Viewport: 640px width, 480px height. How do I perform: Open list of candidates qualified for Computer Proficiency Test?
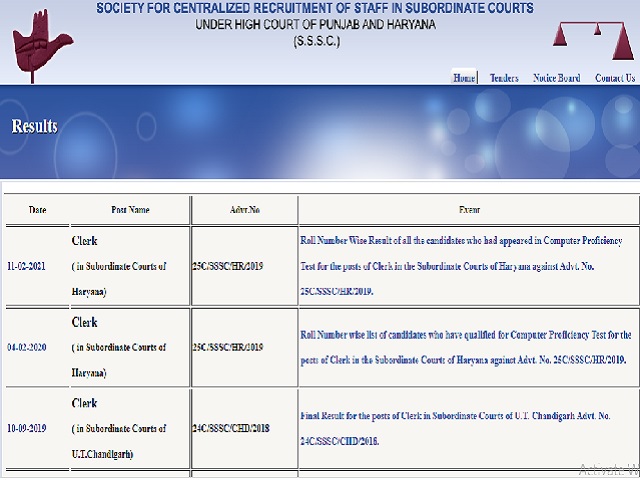466,347
